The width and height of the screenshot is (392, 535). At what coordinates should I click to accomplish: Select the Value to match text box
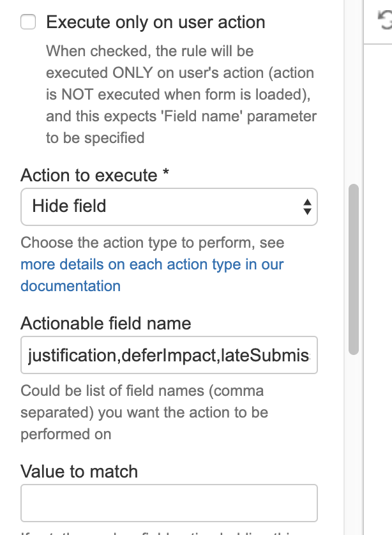point(169,502)
